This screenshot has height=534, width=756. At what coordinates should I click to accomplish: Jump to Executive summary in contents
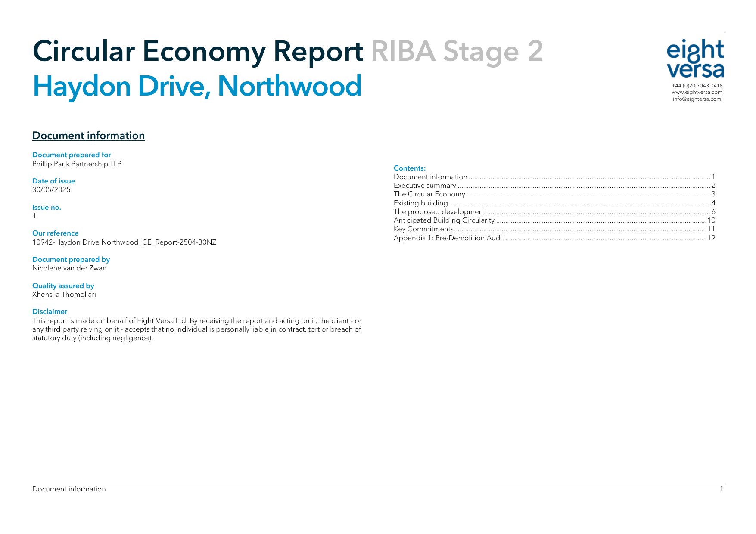425,186
